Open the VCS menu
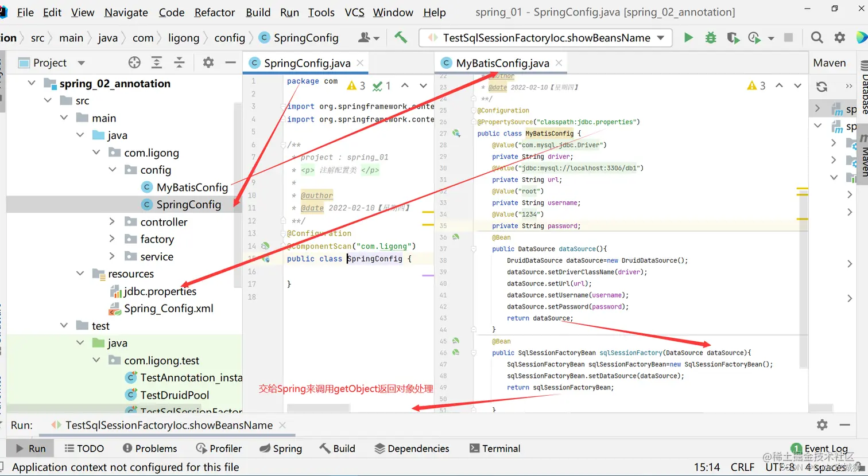This screenshot has height=476, width=868. [354, 12]
